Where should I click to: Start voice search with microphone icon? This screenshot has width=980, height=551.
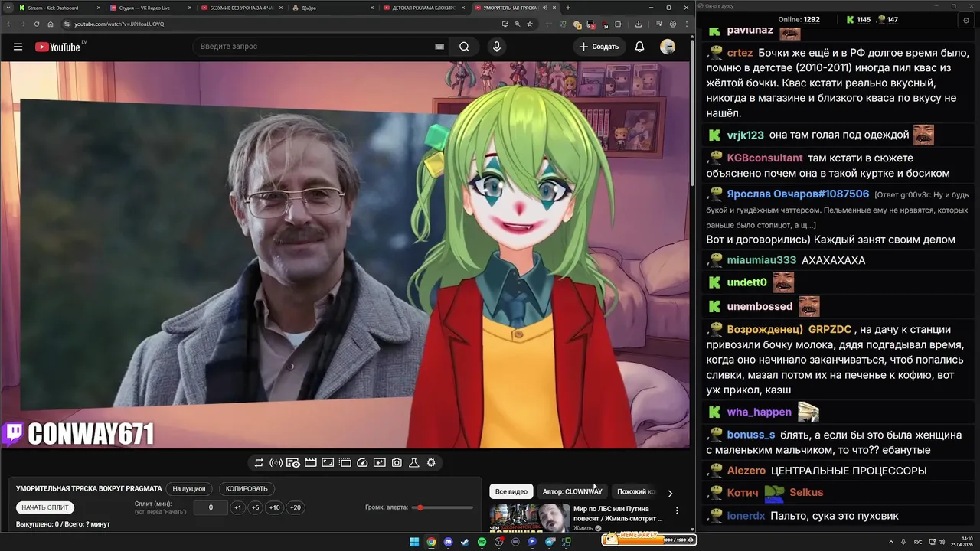(497, 47)
